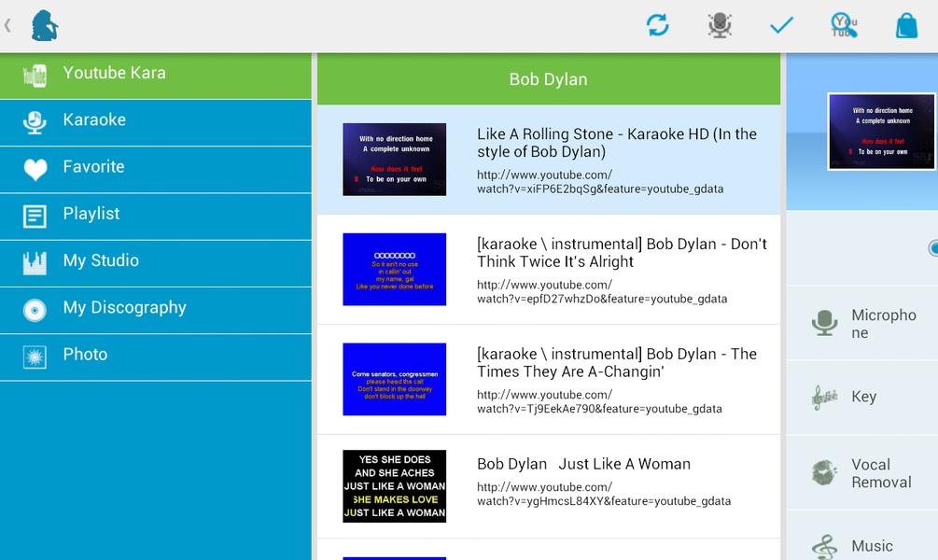Go back using the left chevron
Viewport: 938px width, 560px height.
(x=7, y=26)
